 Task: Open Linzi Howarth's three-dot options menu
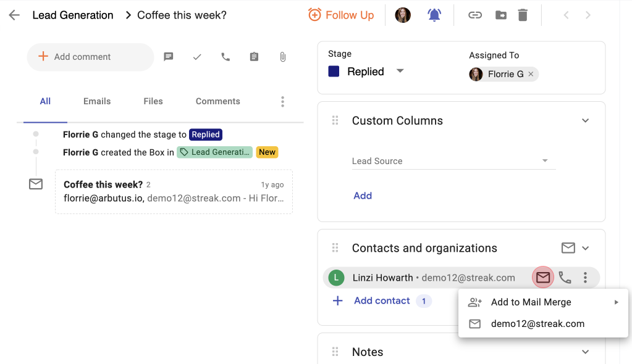coord(585,278)
